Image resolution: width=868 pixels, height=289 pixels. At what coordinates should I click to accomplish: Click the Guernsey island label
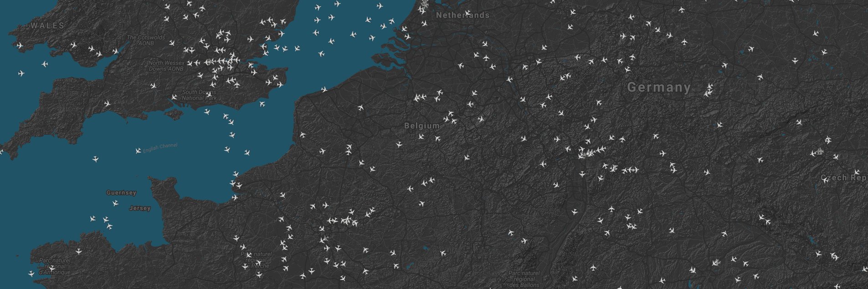coord(121,193)
